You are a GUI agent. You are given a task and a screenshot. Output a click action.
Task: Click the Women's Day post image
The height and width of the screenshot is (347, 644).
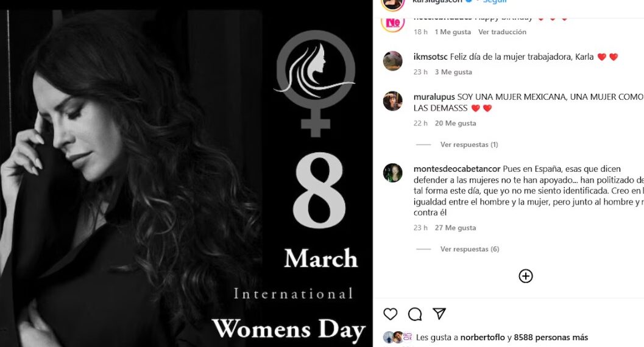tap(186, 178)
